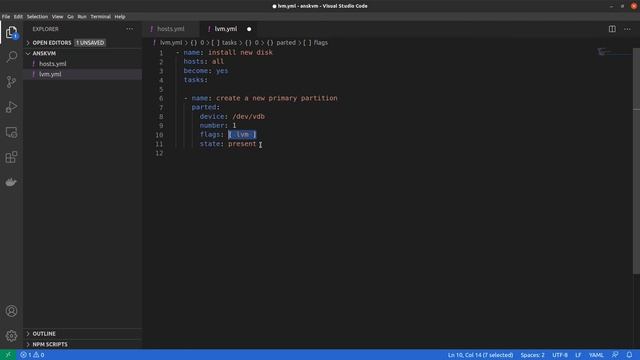Open editor More Actions ellipsis
The height and width of the screenshot is (360, 640).
coord(627,29)
